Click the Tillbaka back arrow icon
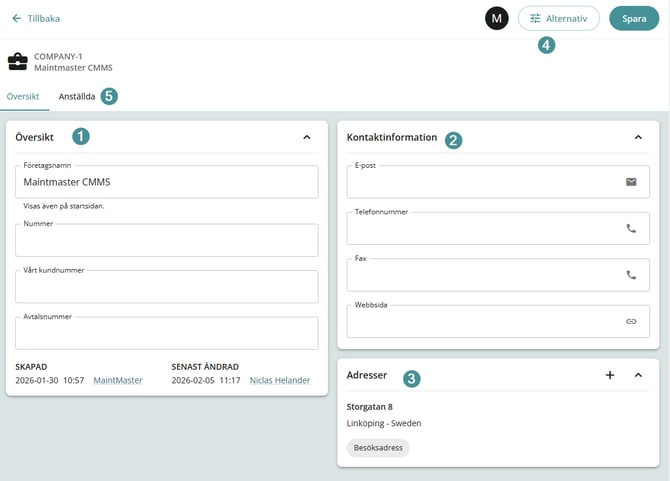Image resolution: width=670 pixels, height=481 pixels. coord(17,18)
